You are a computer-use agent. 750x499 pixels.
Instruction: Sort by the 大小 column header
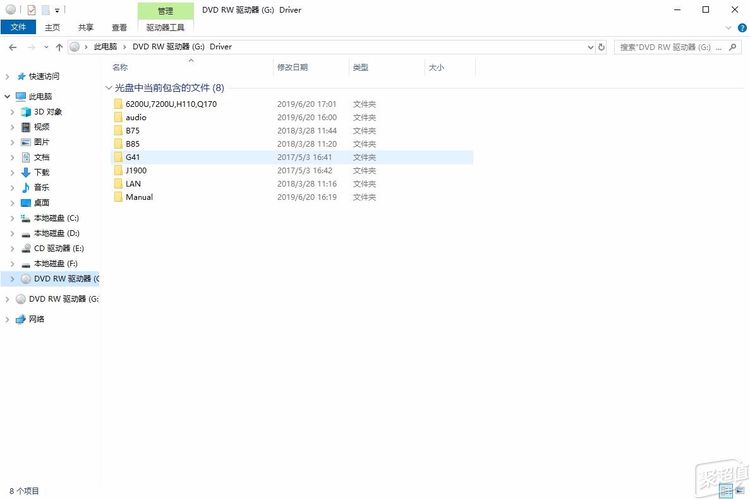pyautogui.click(x=436, y=67)
